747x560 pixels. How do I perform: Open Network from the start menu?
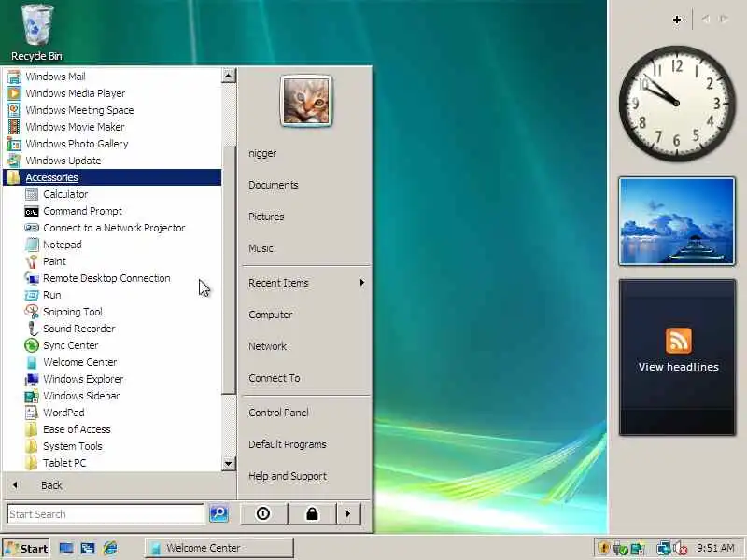pyautogui.click(x=268, y=346)
